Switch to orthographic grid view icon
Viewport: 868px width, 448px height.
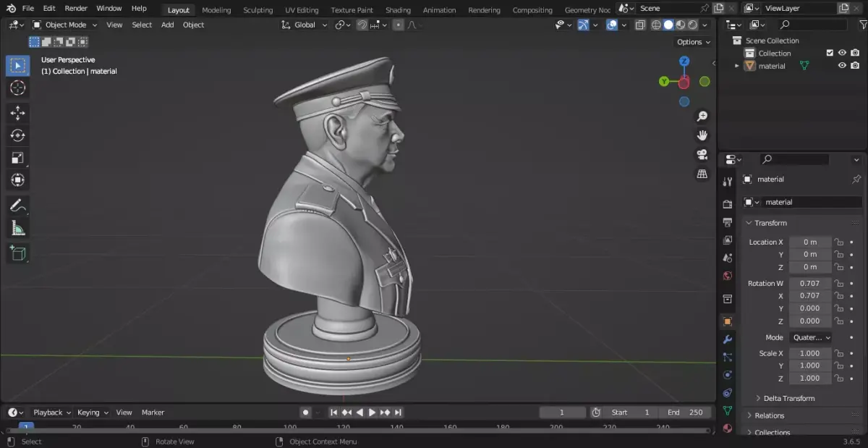tap(702, 174)
